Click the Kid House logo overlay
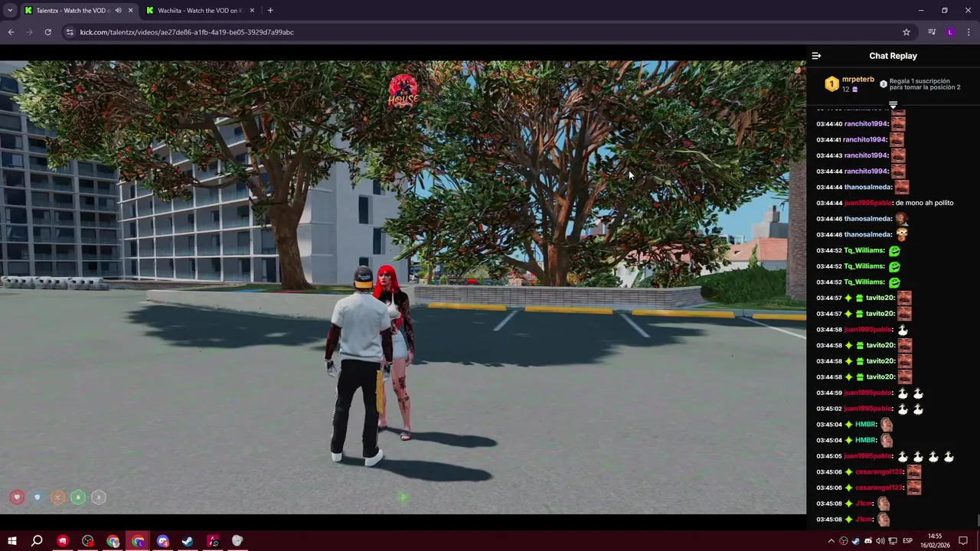This screenshot has width=980, height=551. [403, 91]
